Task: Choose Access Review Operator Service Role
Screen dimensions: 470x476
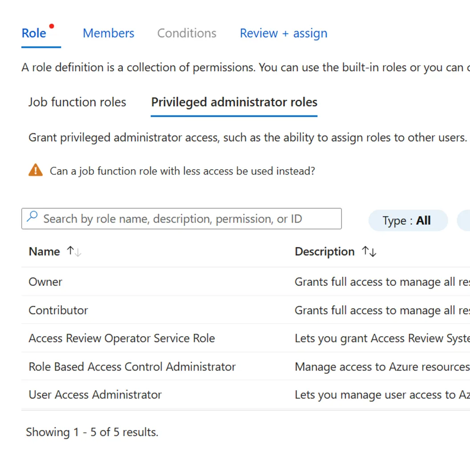Action: tap(122, 338)
